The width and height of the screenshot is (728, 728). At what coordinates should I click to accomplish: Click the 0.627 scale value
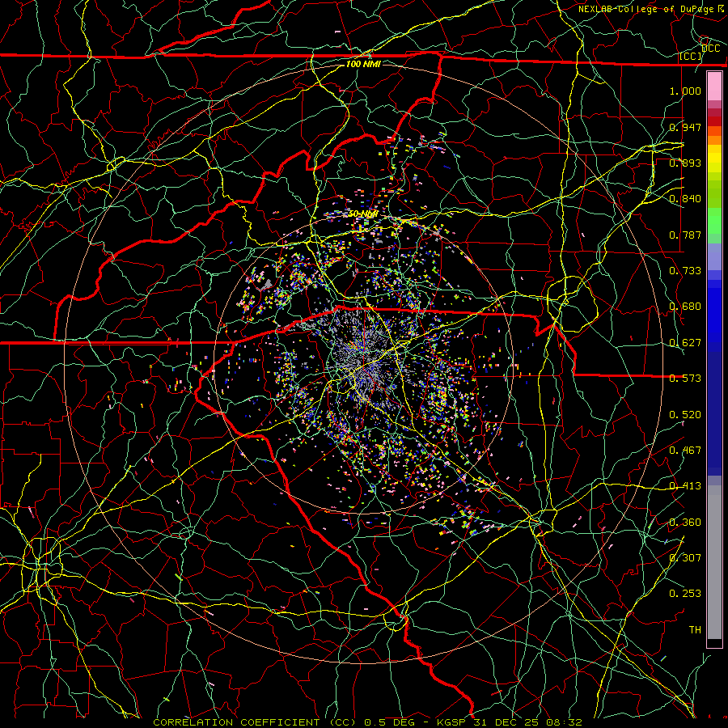pyautogui.click(x=685, y=342)
